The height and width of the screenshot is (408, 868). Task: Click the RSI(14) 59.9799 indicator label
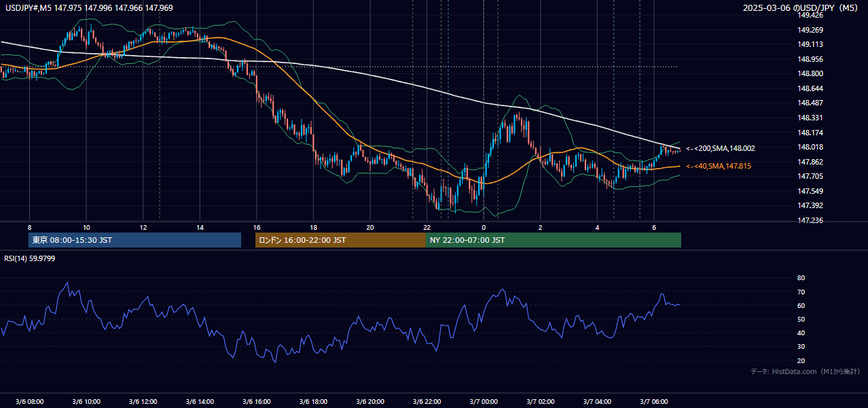pos(29,258)
